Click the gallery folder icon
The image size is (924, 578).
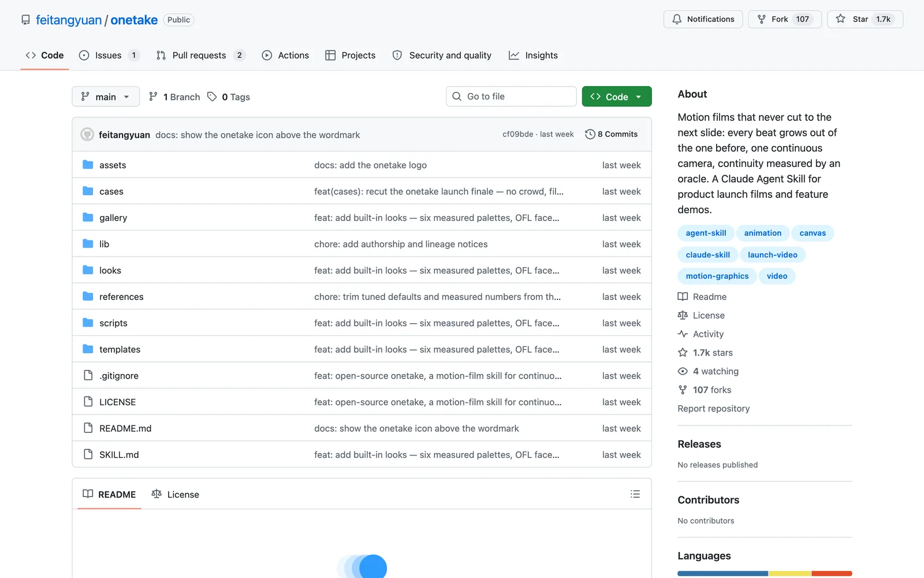88,217
